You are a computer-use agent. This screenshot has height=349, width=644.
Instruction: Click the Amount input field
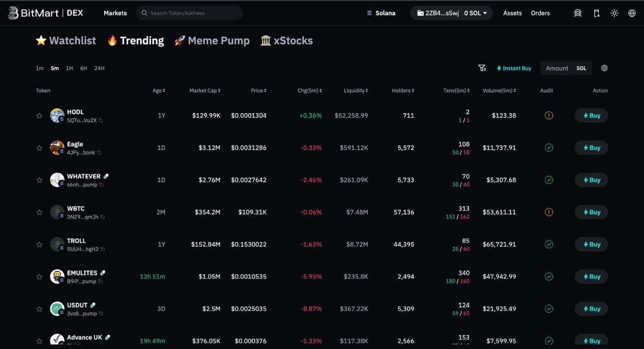point(557,68)
